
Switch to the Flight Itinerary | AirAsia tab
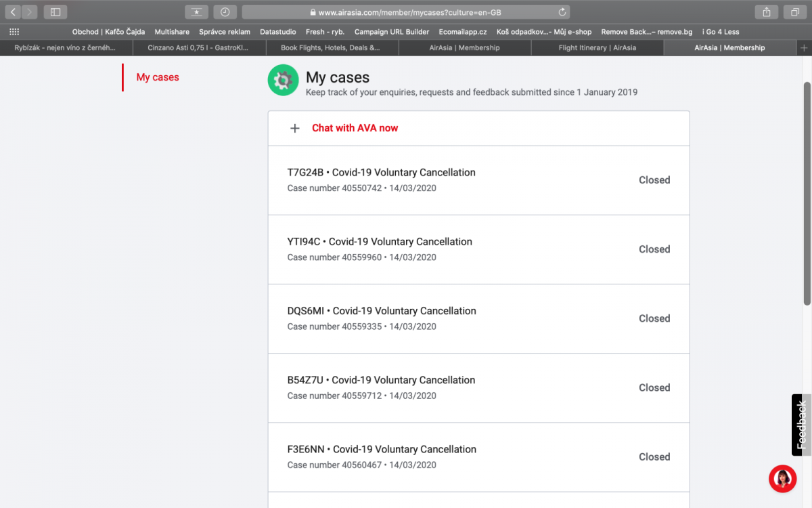(x=597, y=48)
